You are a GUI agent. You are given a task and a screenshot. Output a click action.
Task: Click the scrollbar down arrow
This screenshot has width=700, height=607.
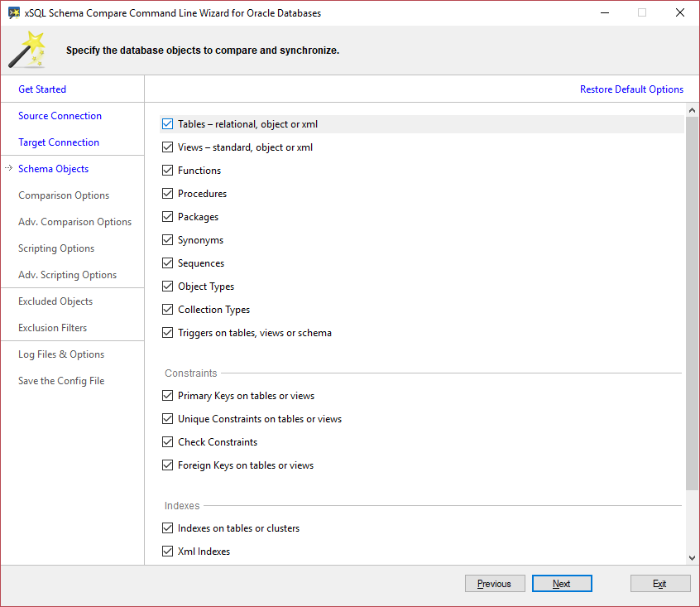(692, 557)
